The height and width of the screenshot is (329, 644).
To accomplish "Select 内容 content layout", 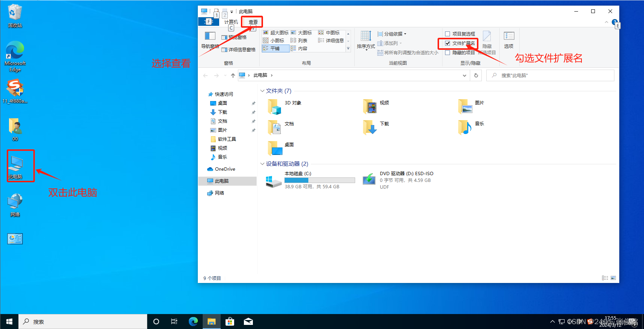I will pos(299,48).
